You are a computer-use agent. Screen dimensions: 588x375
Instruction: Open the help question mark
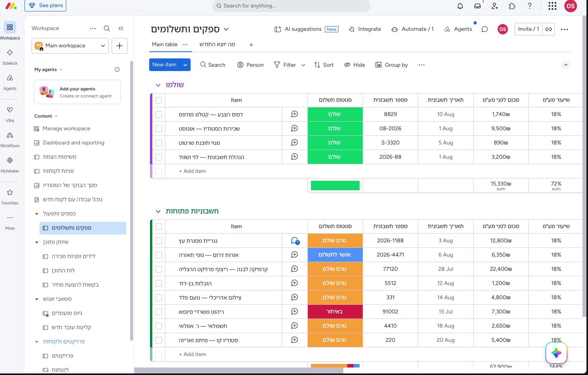[x=530, y=6]
